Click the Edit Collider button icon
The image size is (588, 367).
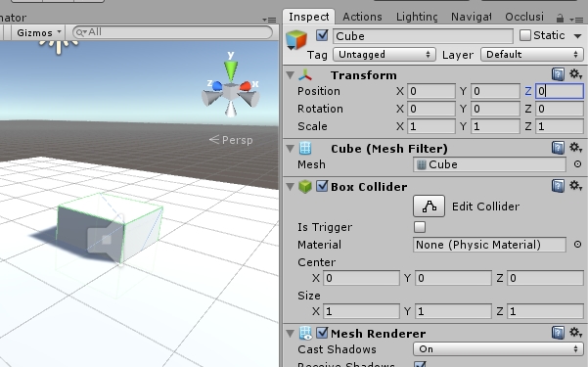[429, 206]
